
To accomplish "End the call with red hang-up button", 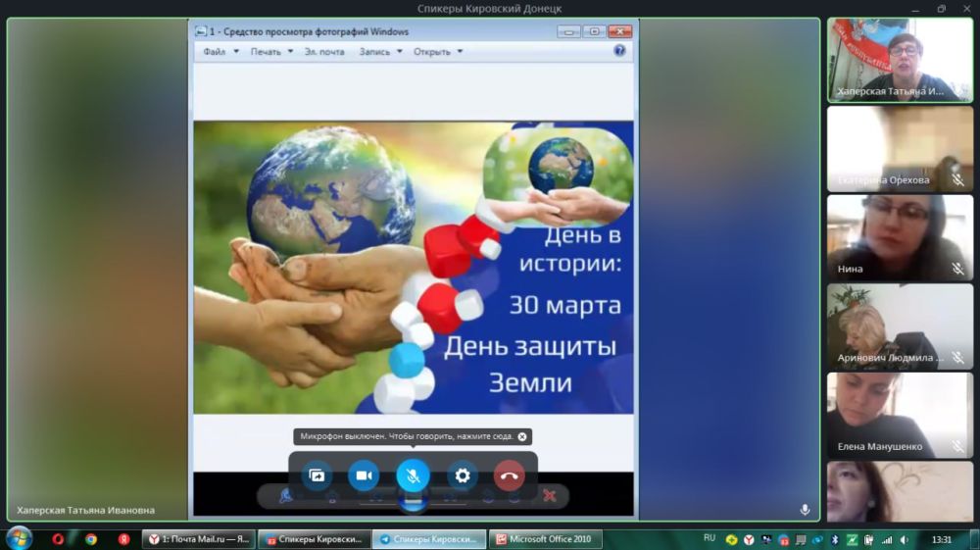I will tap(509, 475).
